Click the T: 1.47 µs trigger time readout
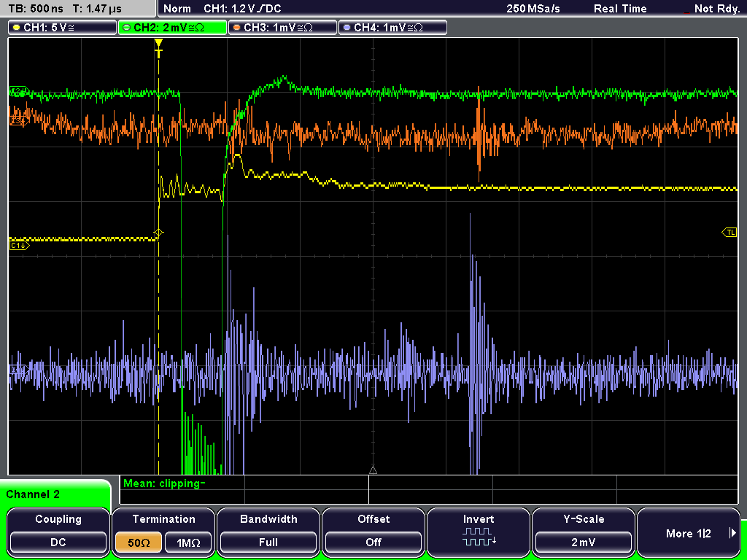Viewport: 747px width, 560px height. 97,9
